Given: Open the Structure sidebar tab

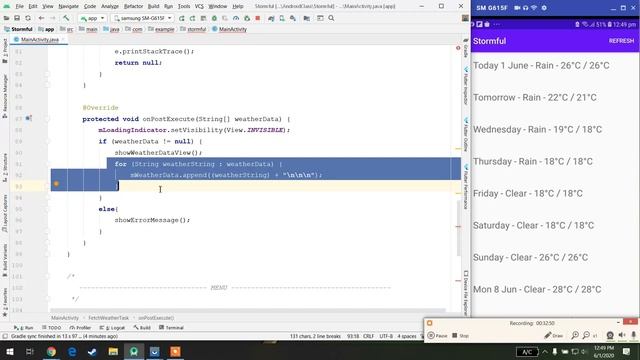Looking at the screenshot, I should click(x=4, y=167).
